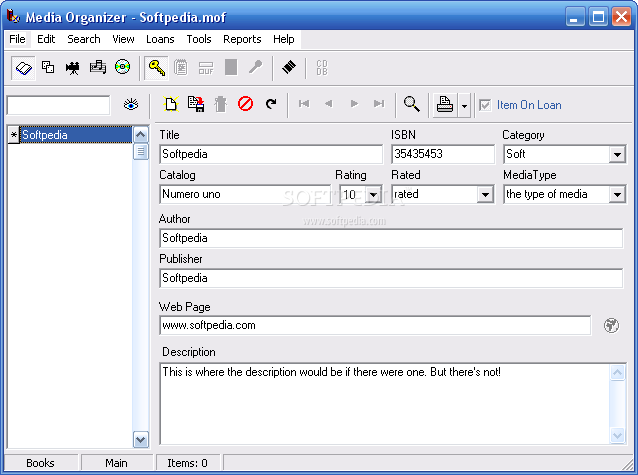This screenshot has height=475, width=638.
Task: Open the Rating dropdown
Action: pos(373,195)
